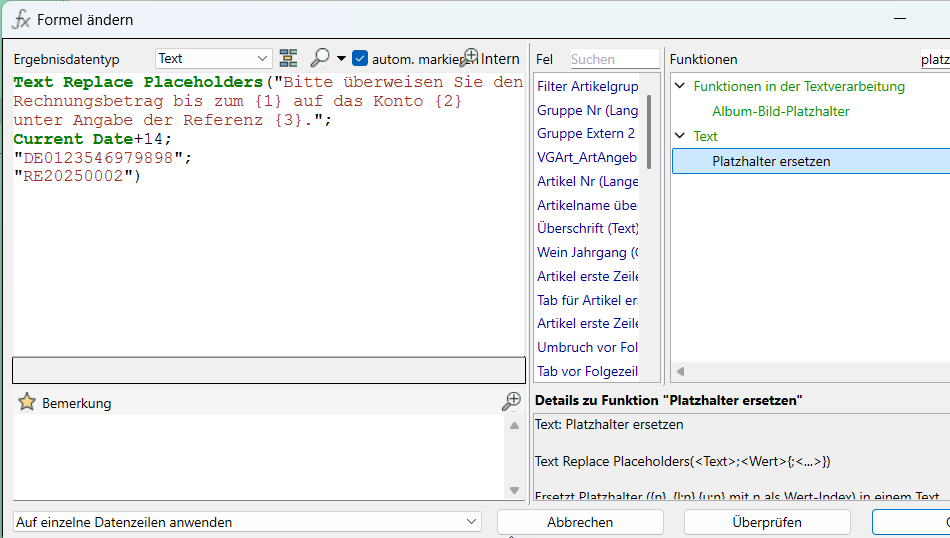Collapse 'Funktionen in der Textverarbeitung' tree group
Screen dimensions: 950x538
[681, 87]
